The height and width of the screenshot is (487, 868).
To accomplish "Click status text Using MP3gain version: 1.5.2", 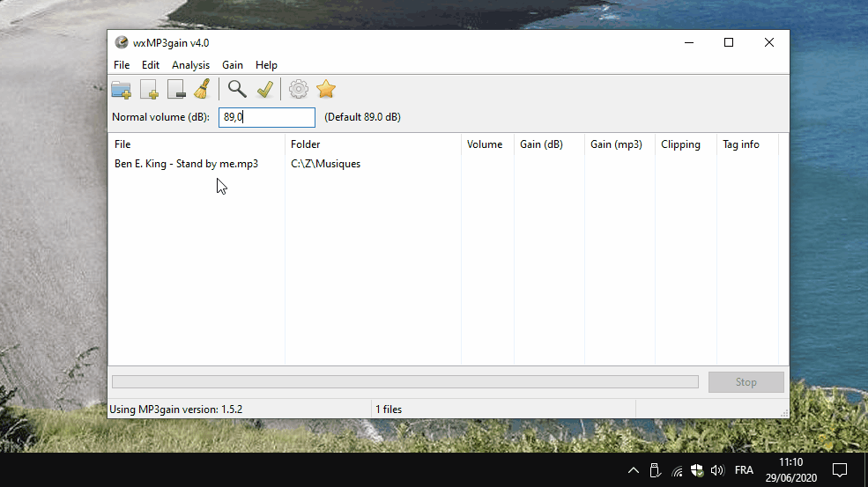I will [176, 410].
